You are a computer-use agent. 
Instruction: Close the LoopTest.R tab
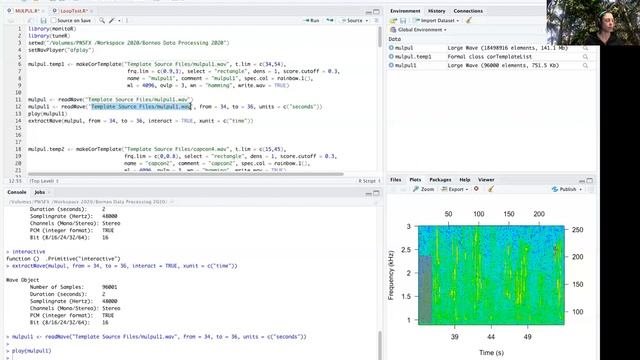pyautogui.click(x=91, y=11)
